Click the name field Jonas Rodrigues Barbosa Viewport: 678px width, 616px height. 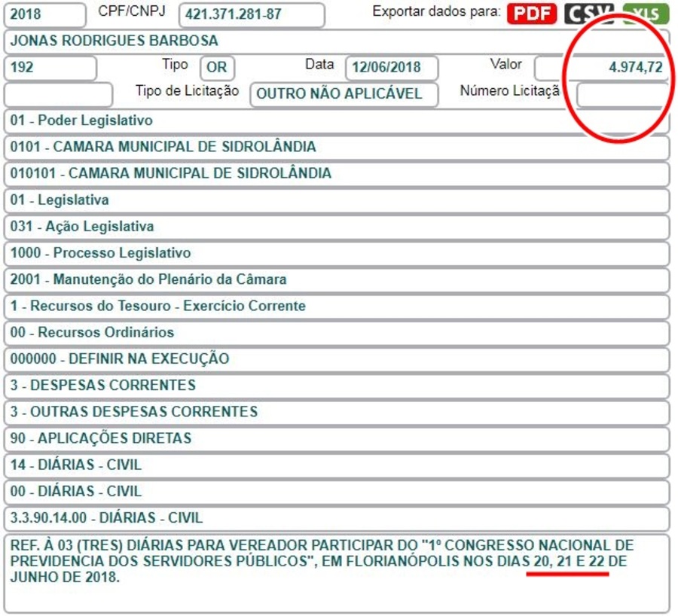click(335, 41)
